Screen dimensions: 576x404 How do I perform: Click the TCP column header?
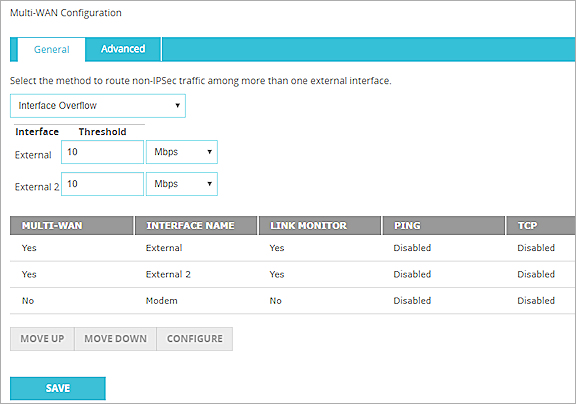coord(541,226)
